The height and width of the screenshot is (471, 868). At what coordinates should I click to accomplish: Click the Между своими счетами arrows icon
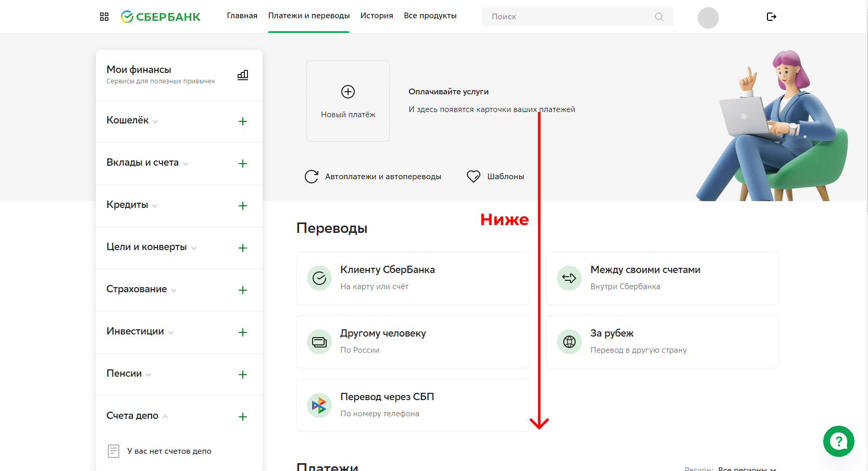(569, 278)
